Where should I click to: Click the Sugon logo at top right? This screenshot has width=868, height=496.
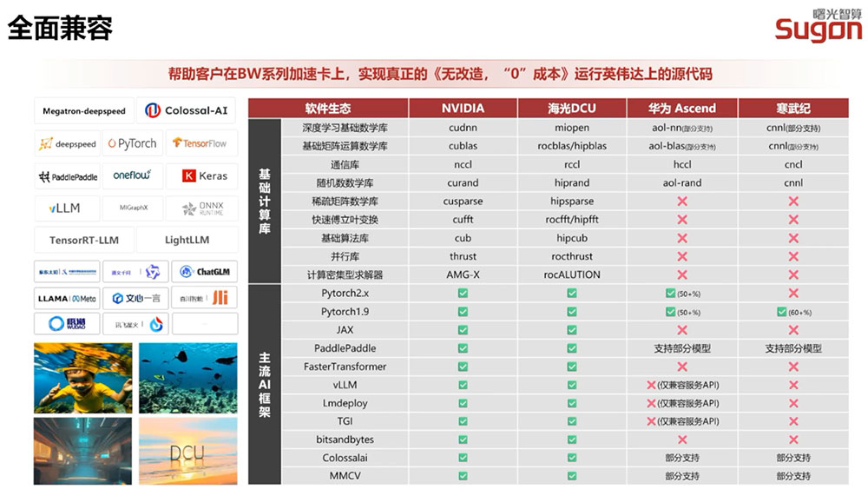819,25
